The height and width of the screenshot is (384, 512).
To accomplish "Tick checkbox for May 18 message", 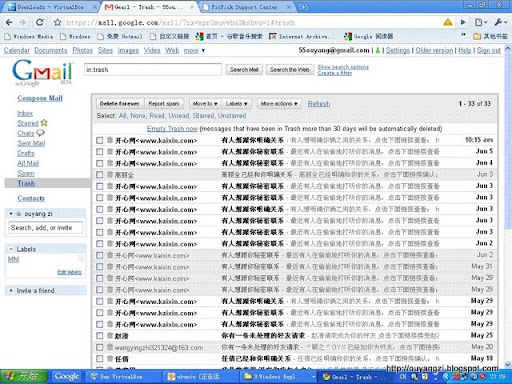I will pyautogui.click(x=99, y=359).
